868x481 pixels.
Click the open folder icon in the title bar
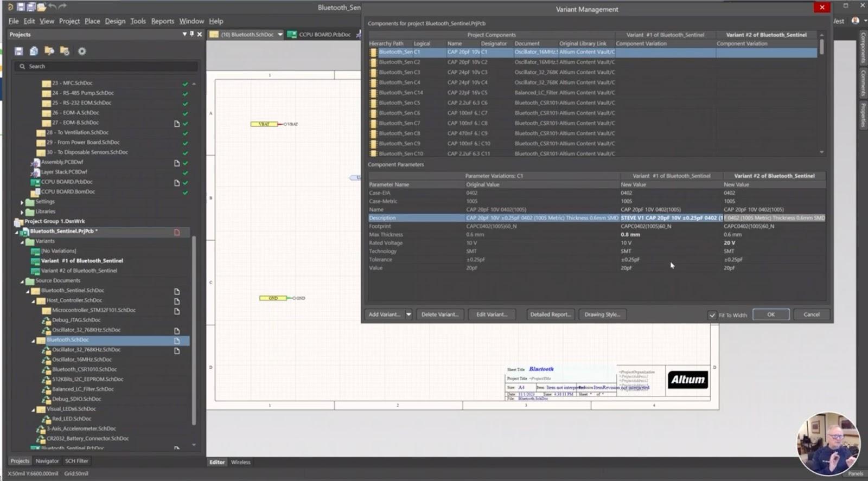[42, 7]
